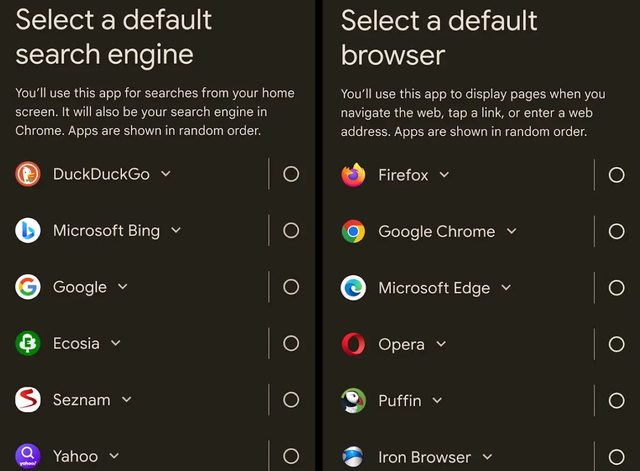
Task: Expand the Microsoft Bing details chevron
Action: 176,230
